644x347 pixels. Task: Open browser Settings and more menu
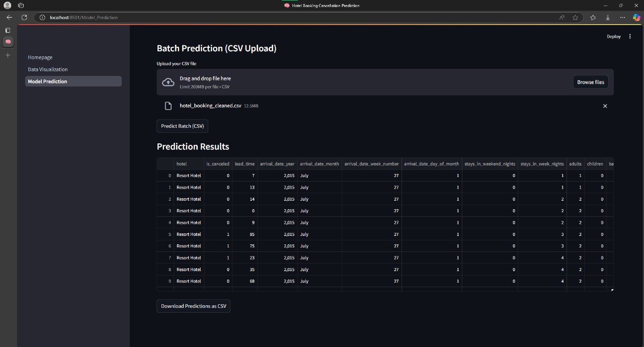pos(622,17)
